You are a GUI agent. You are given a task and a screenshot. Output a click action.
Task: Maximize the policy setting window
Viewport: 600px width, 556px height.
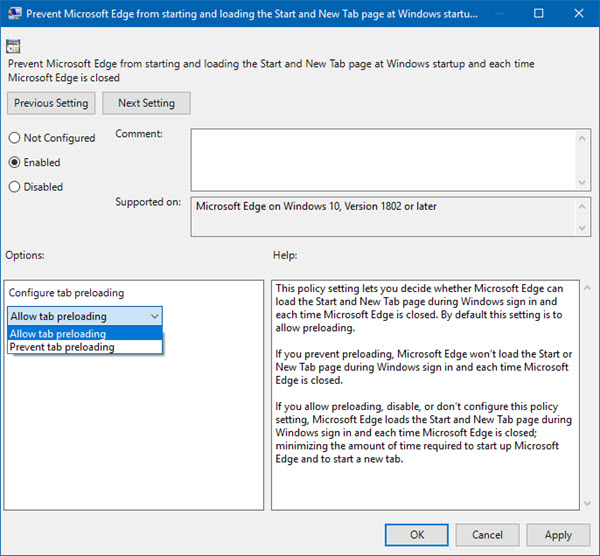[x=537, y=15]
